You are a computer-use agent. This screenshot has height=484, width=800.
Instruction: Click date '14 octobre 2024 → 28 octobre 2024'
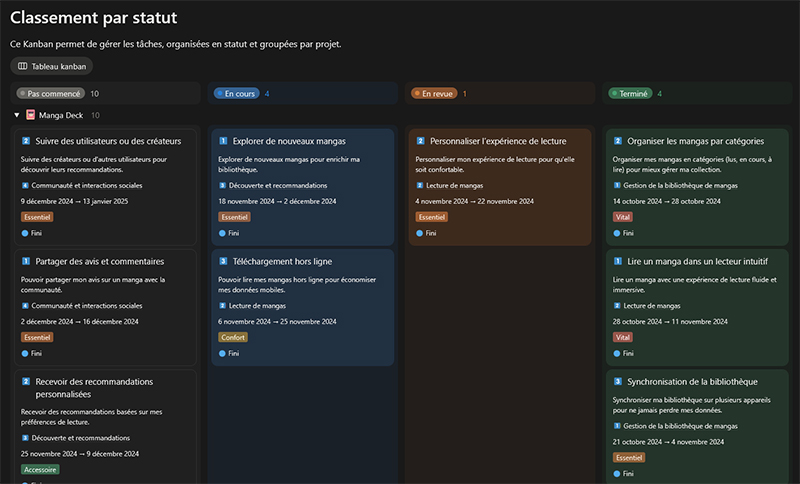click(x=667, y=201)
